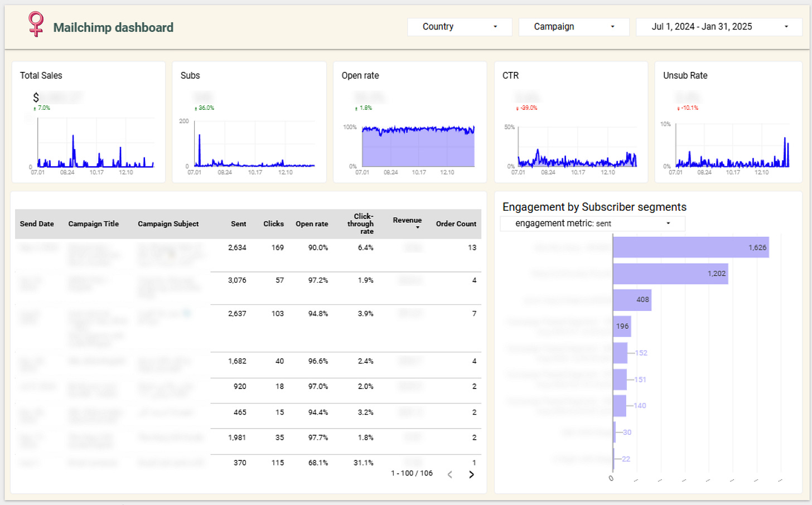Screen dimensions: 812x505
Task: Open the Country filter dropdown
Action: tap(460, 27)
